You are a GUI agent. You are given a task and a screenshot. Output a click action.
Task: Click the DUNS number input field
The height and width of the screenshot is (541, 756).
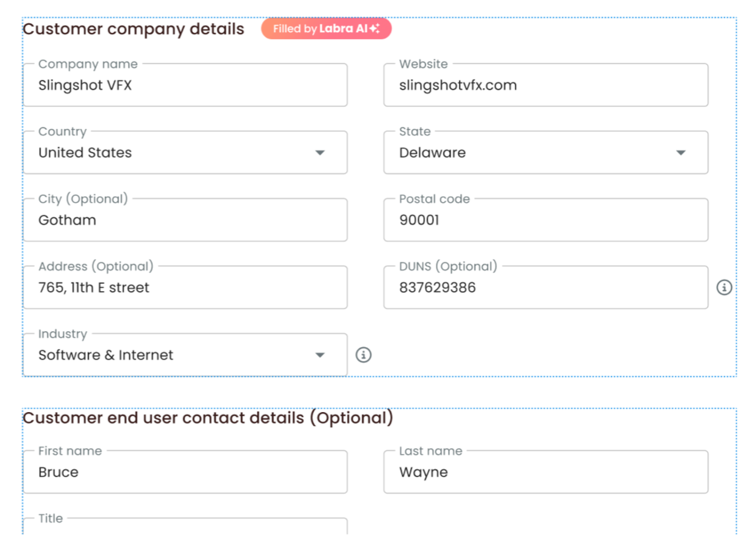[545, 288]
